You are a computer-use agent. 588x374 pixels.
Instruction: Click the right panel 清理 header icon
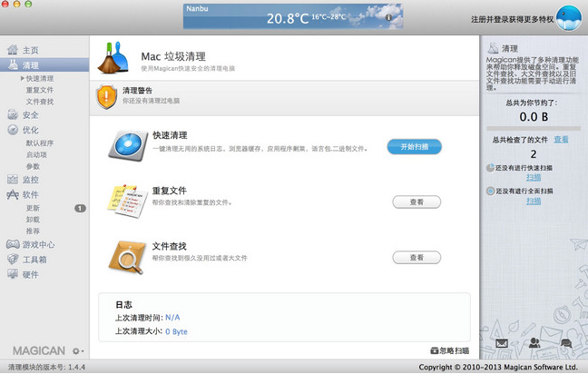(x=493, y=48)
